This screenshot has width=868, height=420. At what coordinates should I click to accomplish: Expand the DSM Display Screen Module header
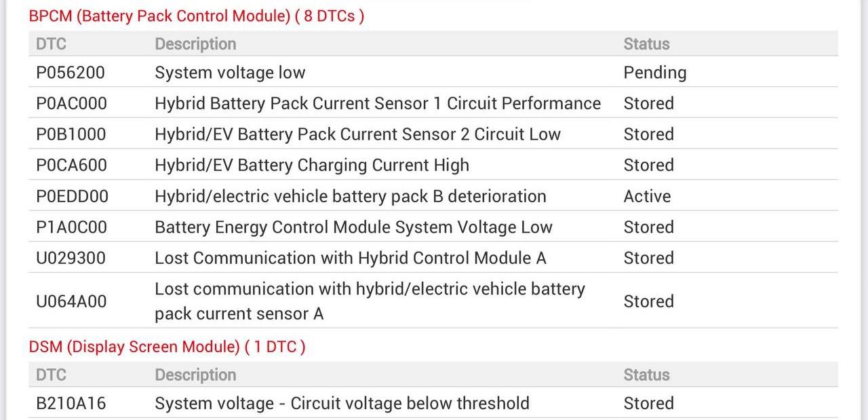point(167,347)
